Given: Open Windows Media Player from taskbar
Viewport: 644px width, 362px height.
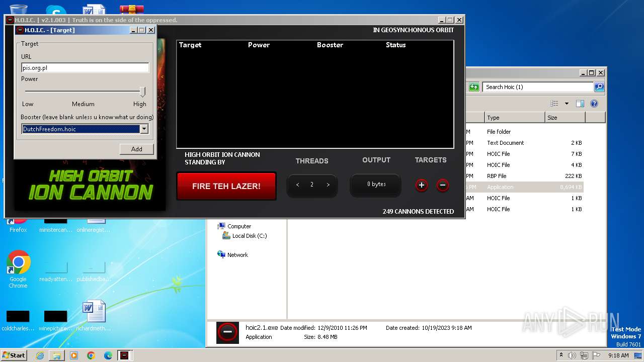Looking at the screenshot, I should click(74, 355).
